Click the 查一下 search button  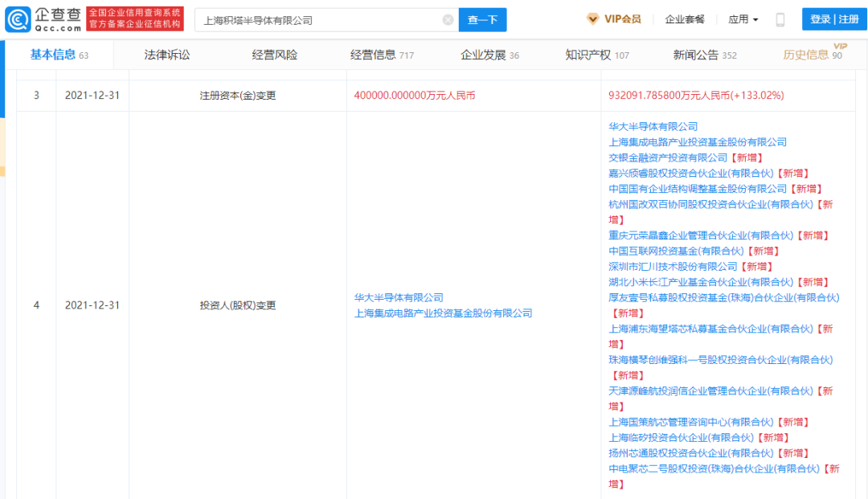click(482, 20)
